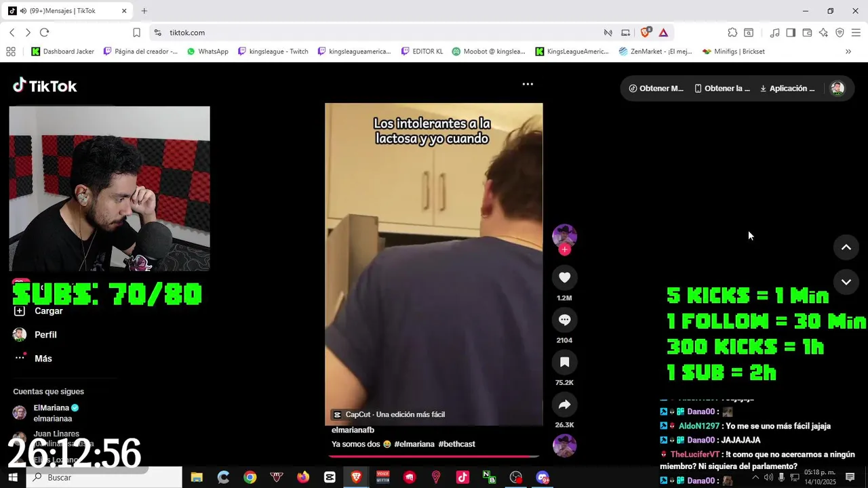Go to the previous video with up arrow

(x=846, y=247)
